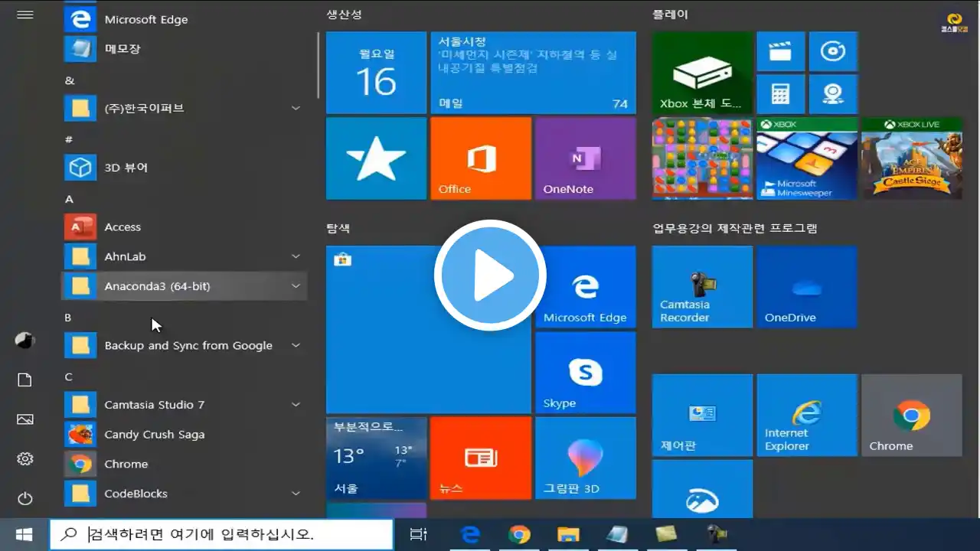980x551 pixels.
Task: Expand the Start menu hamburger
Action: (x=24, y=15)
